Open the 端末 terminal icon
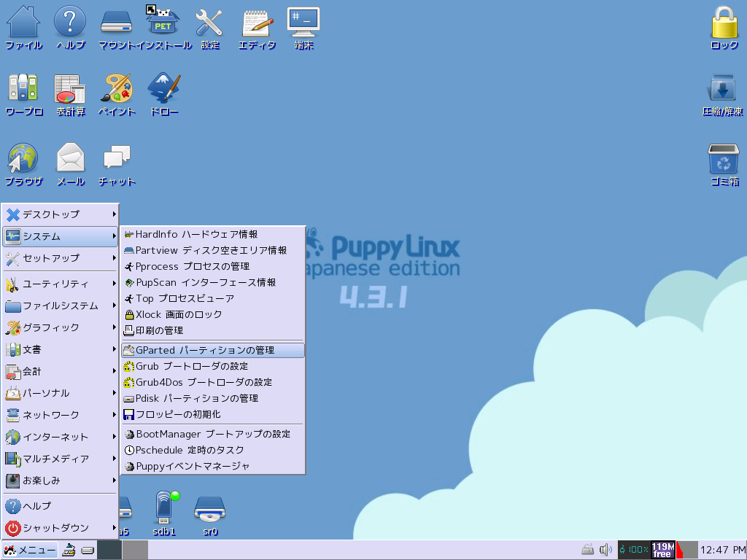 point(303,22)
